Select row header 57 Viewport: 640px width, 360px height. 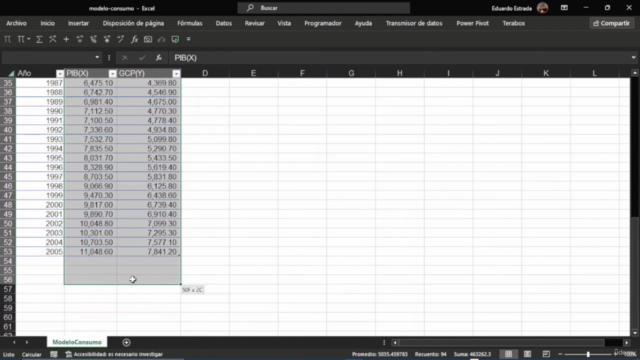click(8, 289)
